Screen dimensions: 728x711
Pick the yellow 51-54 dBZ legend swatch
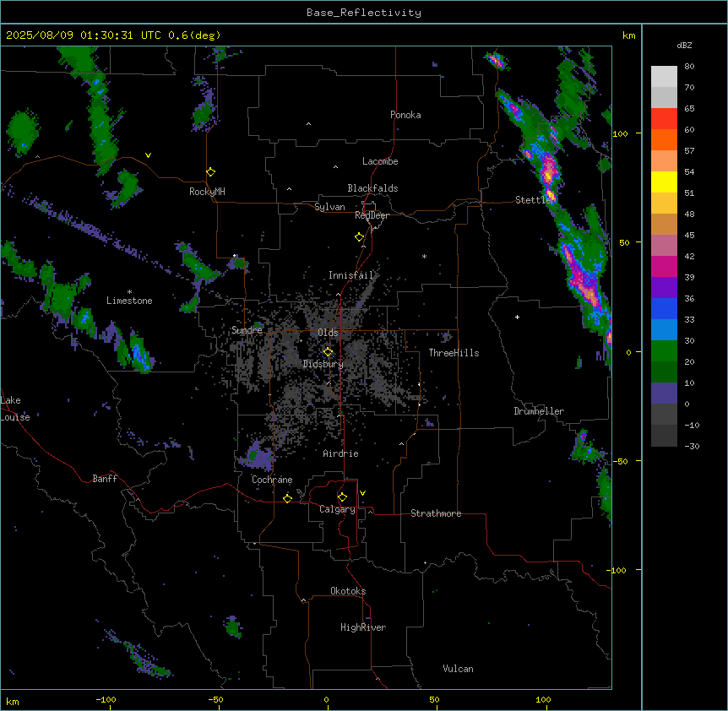pos(664,182)
